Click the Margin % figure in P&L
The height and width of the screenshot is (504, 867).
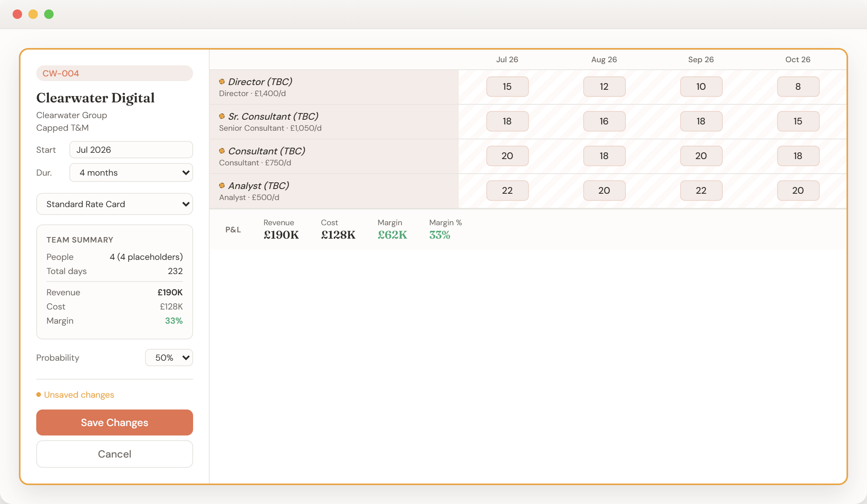coord(439,235)
